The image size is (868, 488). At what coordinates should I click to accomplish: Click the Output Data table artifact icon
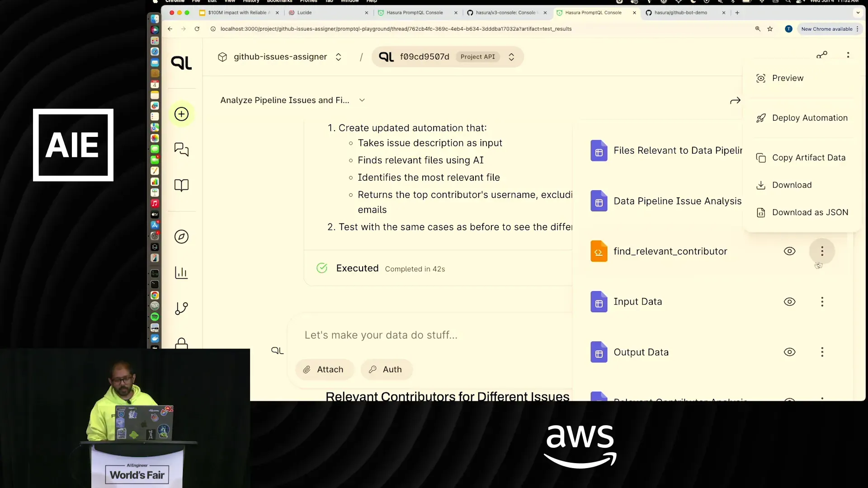pyautogui.click(x=599, y=352)
